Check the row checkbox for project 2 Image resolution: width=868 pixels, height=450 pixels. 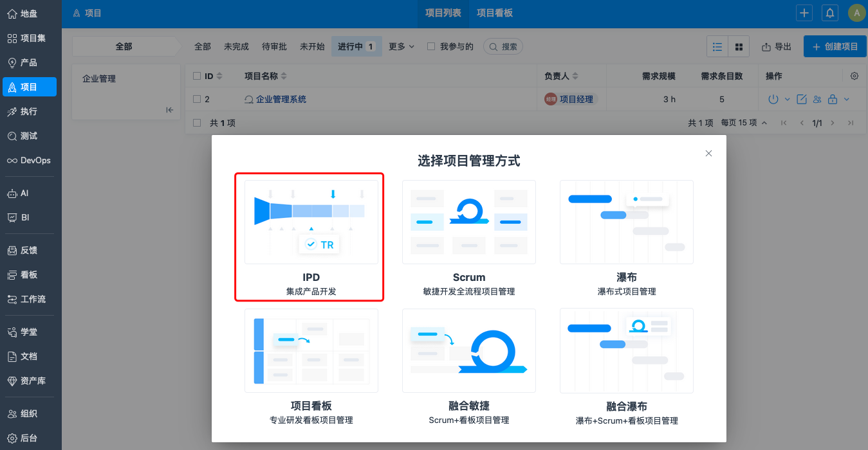[197, 99]
